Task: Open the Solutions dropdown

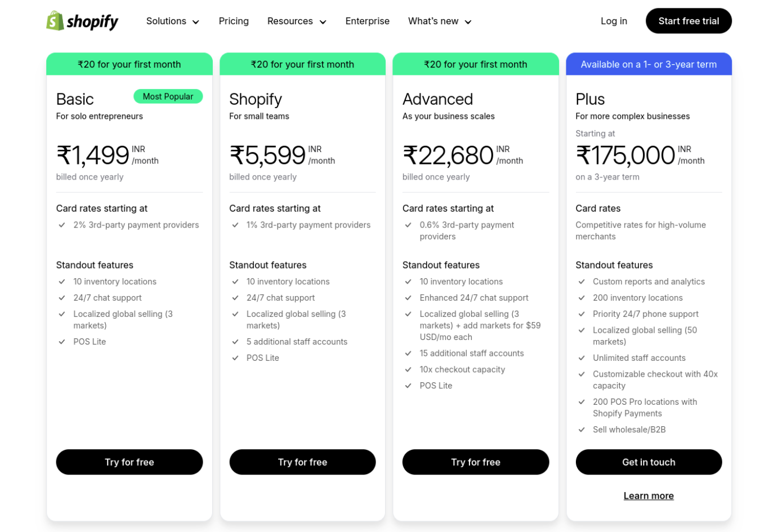Action: [x=172, y=21]
